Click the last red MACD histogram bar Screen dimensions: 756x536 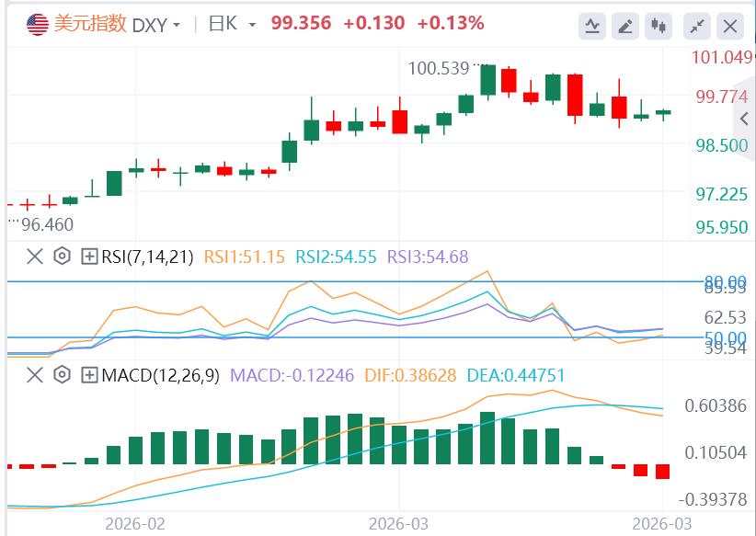[662, 472]
